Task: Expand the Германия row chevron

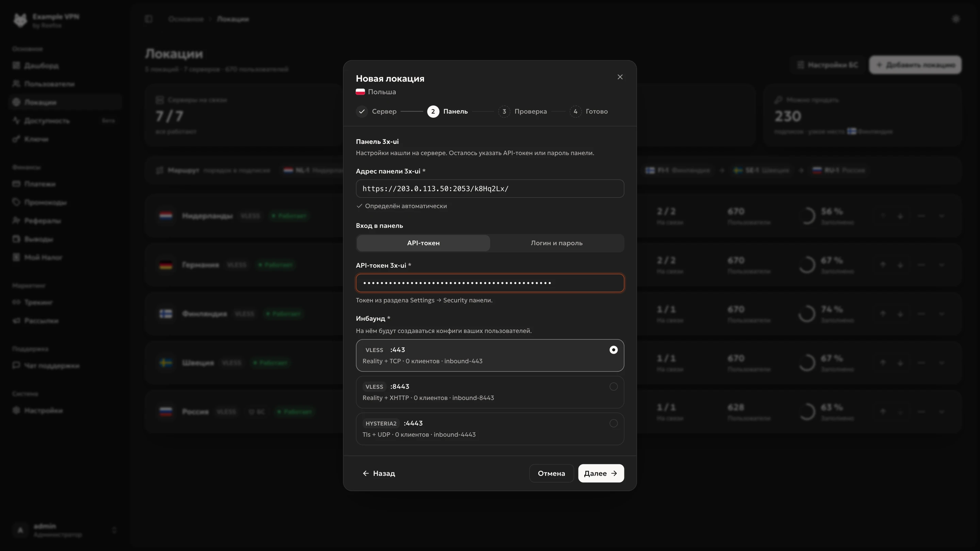Action: (x=942, y=265)
